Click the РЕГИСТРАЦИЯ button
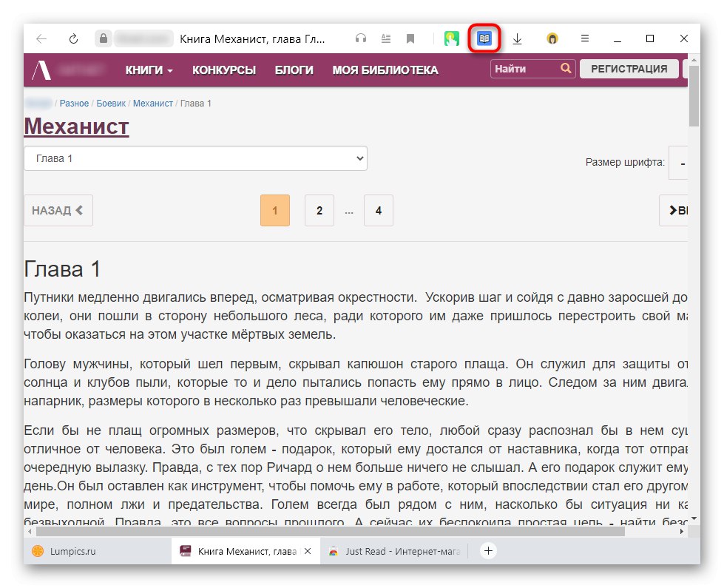The image size is (724, 588). coord(629,68)
